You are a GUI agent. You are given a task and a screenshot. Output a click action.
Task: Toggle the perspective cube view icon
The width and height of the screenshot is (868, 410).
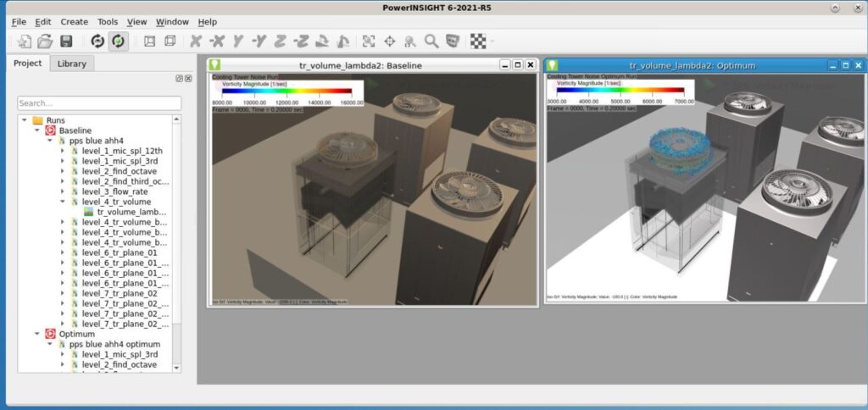point(170,41)
